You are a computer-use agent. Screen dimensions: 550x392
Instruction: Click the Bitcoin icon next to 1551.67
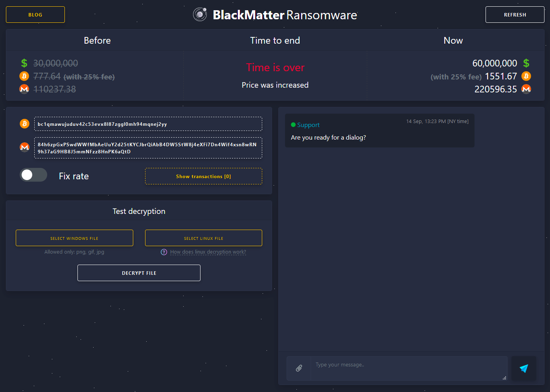[x=526, y=76]
